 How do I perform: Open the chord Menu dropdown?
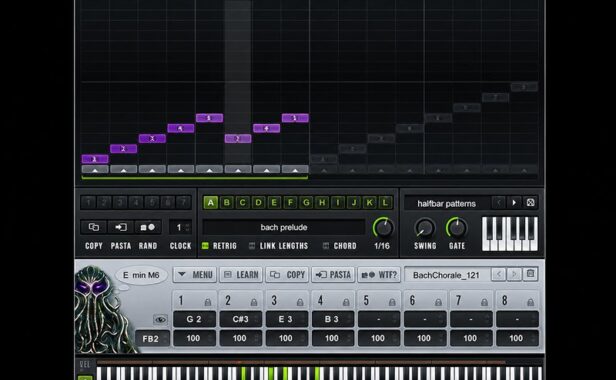pyautogui.click(x=195, y=274)
